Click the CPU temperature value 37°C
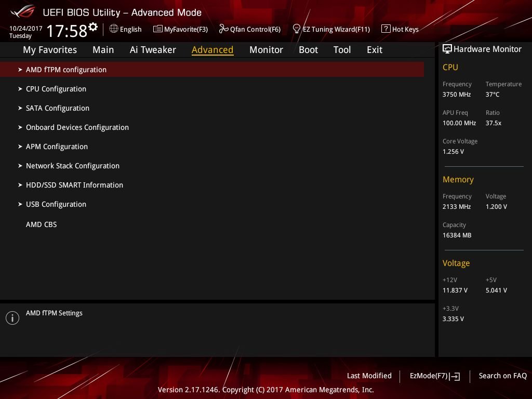532x399 pixels. click(493, 95)
